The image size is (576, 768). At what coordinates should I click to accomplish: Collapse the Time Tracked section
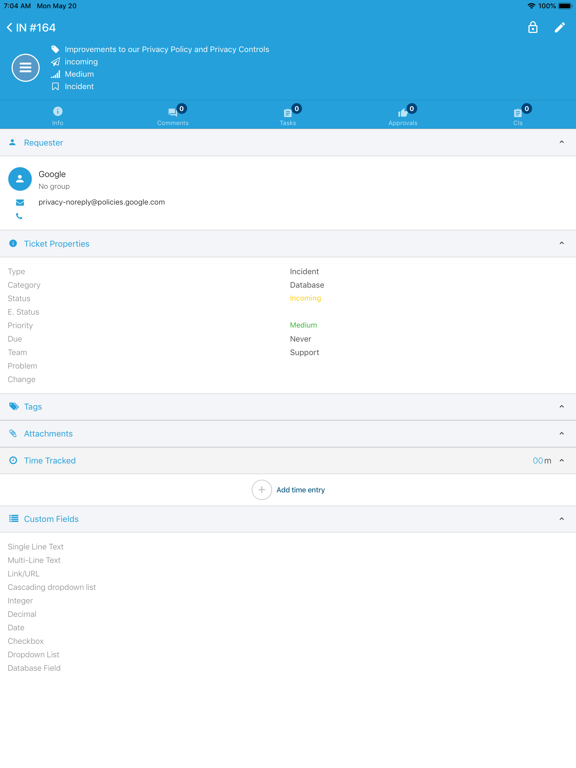(561, 460)
